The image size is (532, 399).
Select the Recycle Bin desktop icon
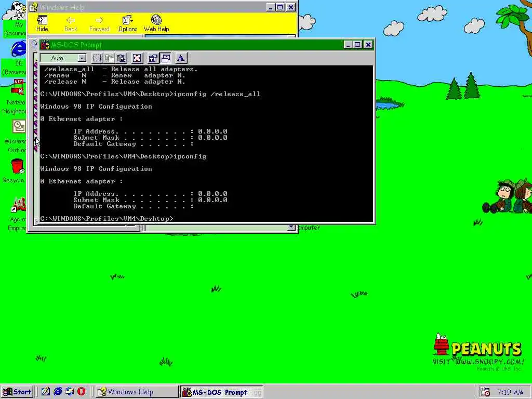15,170
